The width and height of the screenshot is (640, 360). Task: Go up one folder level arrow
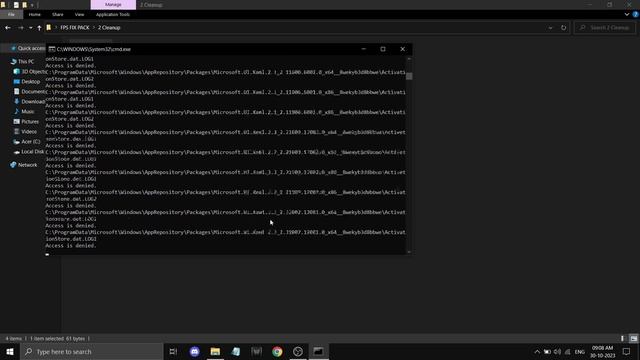point(39,28)
